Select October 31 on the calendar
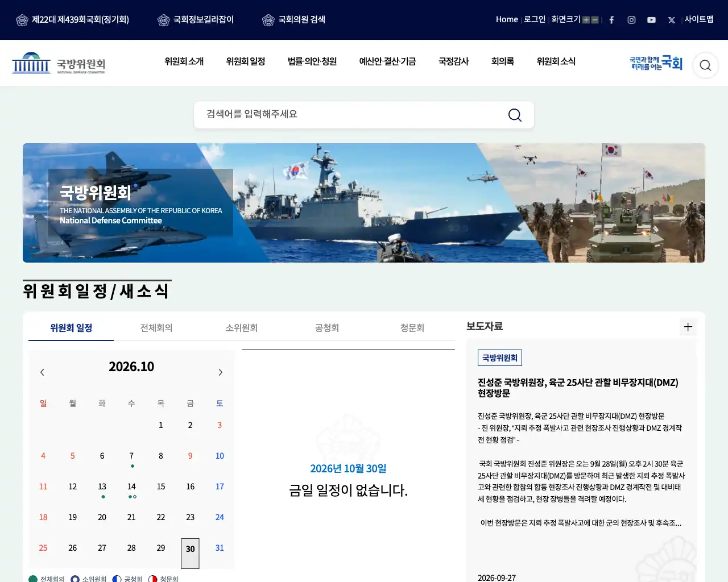This screenshot has height=582, width=728. [220, 548]
